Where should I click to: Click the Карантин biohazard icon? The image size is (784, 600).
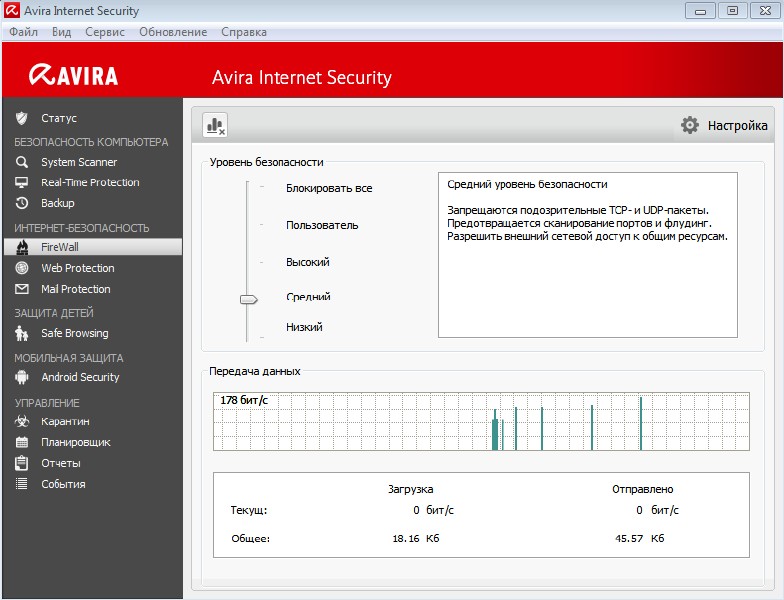coord(22,422)
